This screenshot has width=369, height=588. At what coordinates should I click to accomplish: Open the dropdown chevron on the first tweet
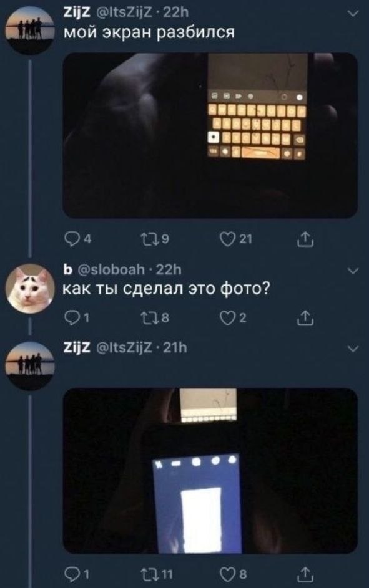tap(353, 14)
